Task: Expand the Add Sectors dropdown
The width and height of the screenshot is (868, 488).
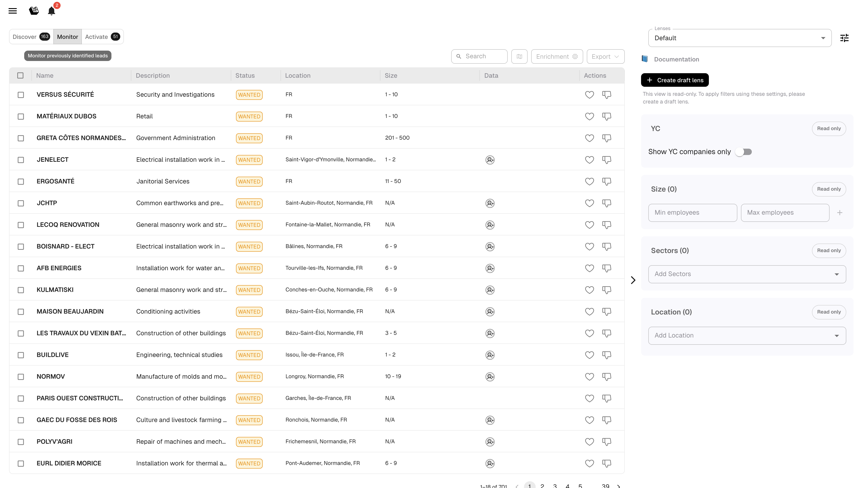Action: 747,274
